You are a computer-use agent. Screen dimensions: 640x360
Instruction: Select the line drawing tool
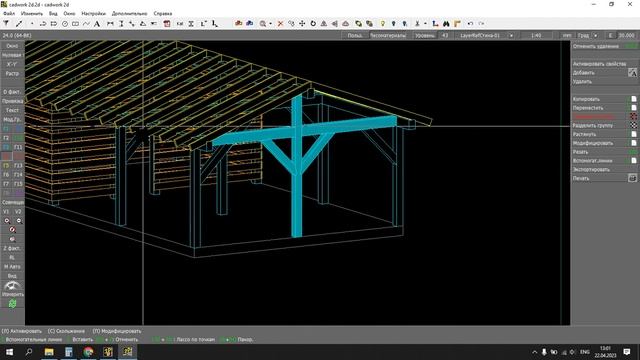pyautogui.click(x=18, y=24)
